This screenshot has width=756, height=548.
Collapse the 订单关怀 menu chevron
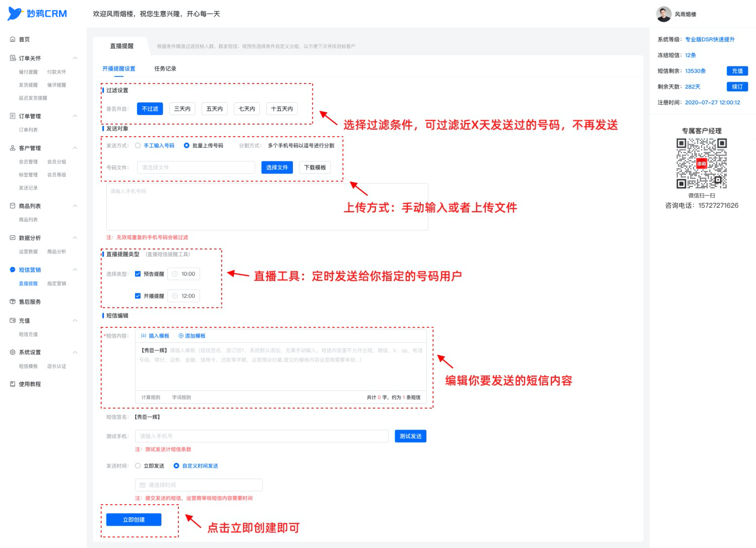point(75,58)
